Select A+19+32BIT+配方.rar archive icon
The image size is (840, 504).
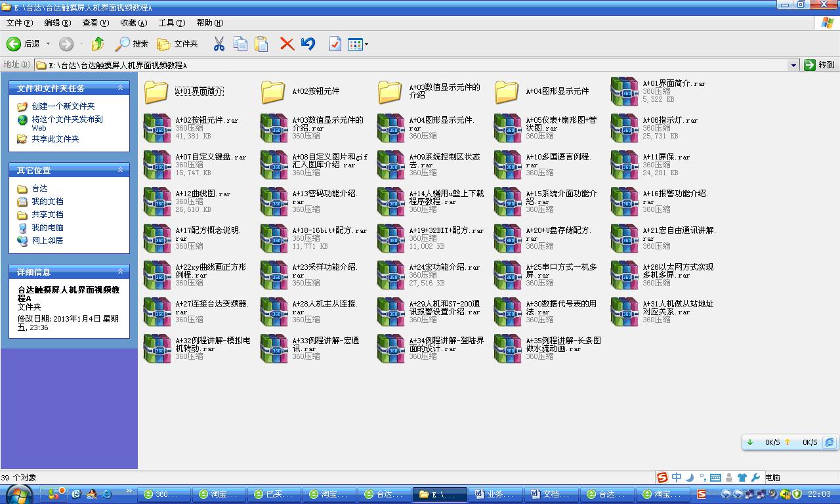click(x=390, y=238)
